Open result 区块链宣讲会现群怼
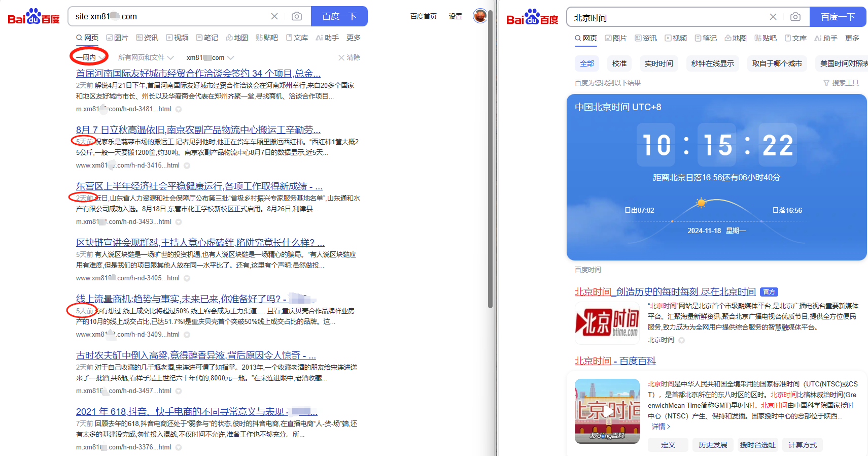Image resolution: width=868 pixels, height=456 pixels. [x=200, y=243]
